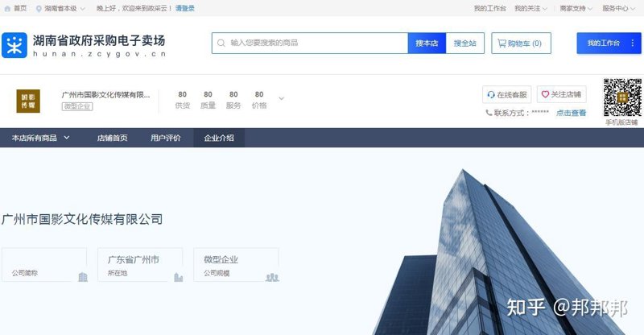Screen dimensions: 644x335
Task: Click the building icon in 公司简称 card
Action: (x=83, y=277)
